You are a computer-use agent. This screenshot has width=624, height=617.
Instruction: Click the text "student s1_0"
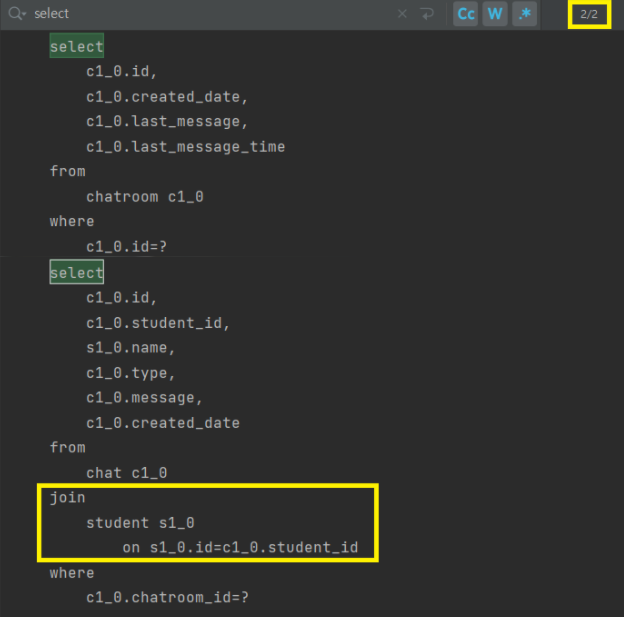140,523
